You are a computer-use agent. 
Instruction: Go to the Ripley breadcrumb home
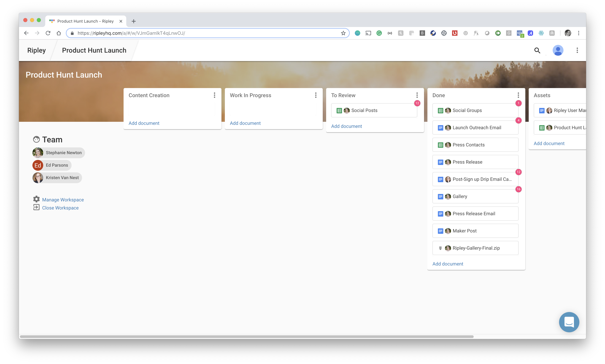point(36,51)
